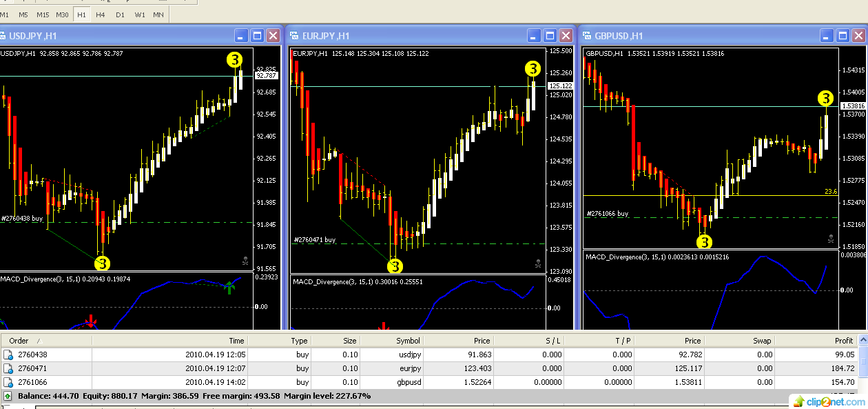Click the green arrow icon beside Balance

point(8,396)
